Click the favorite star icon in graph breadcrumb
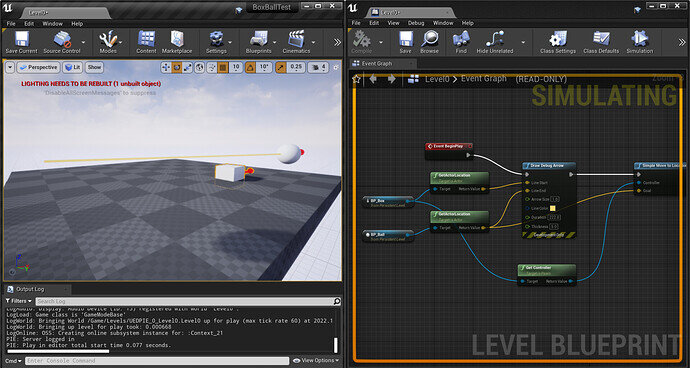The image size is (690, 368). 357,79
